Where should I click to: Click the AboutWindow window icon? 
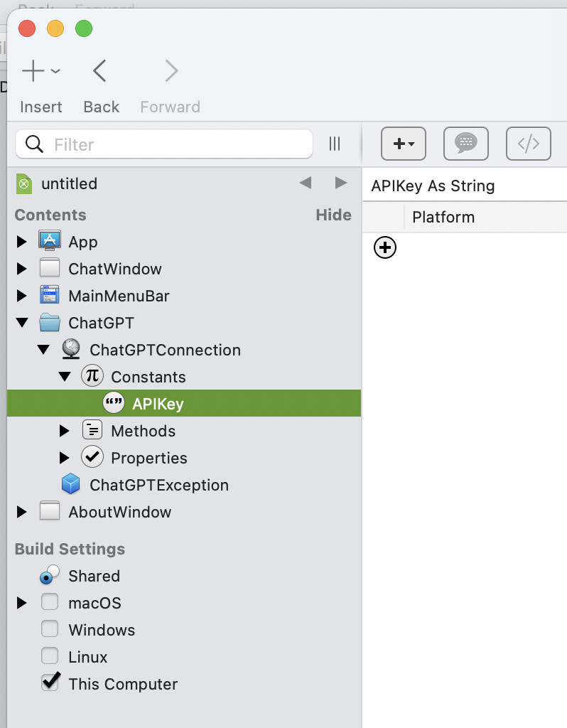(x=49, y=510)
